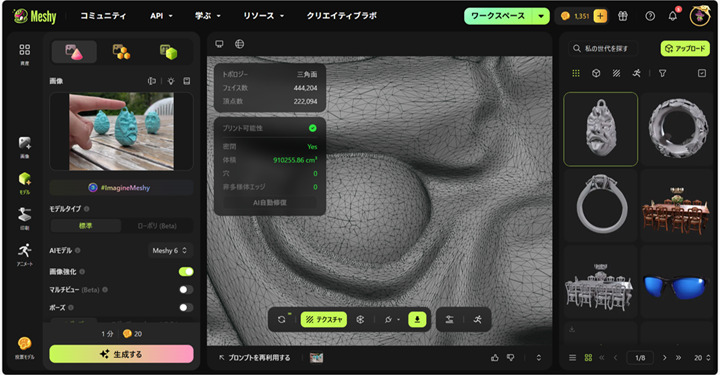Open the notifications bell
Image resolution: width=720 pixels, height=375 pixels.
[673, 16]
